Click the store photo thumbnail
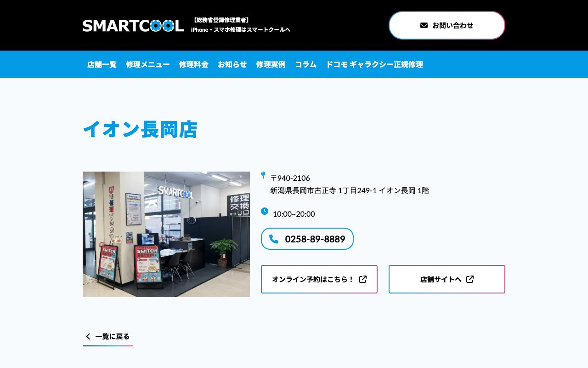 pyautogui.click(x=166, y=234)
